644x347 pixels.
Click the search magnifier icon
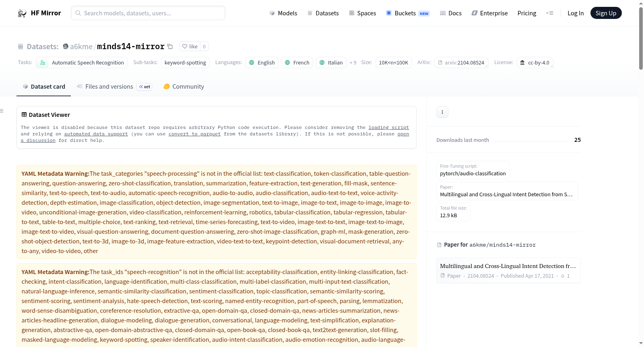pyautogui.click(x=78, y=13)
